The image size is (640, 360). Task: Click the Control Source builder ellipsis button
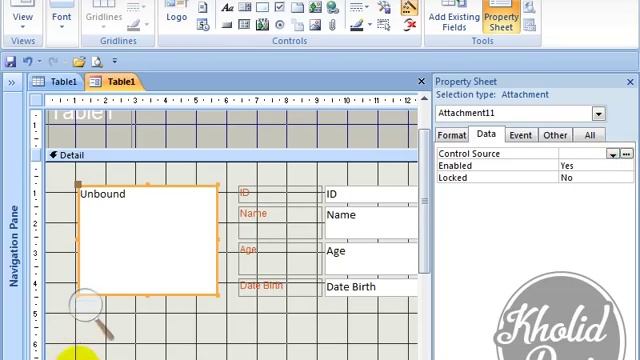pyautogui.click(x=627, y=154)
